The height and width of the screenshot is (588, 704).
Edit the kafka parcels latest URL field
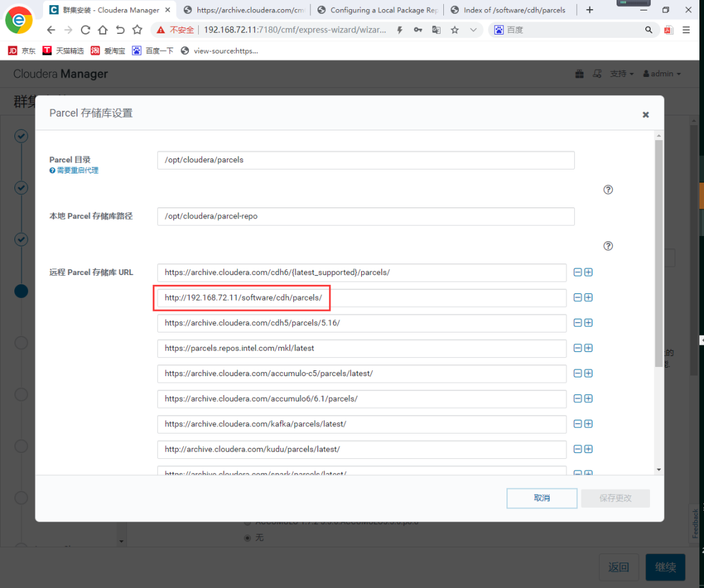(362, 424)
